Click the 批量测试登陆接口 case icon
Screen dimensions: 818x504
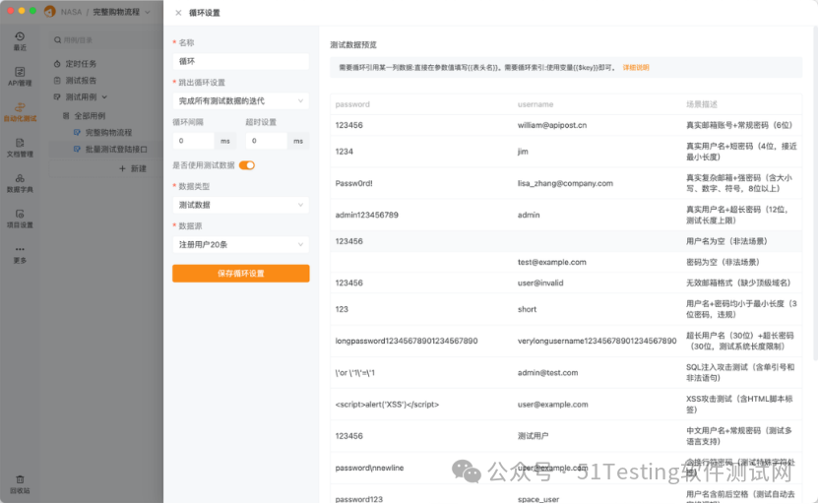pyautogui.click(x=77, y=150)
